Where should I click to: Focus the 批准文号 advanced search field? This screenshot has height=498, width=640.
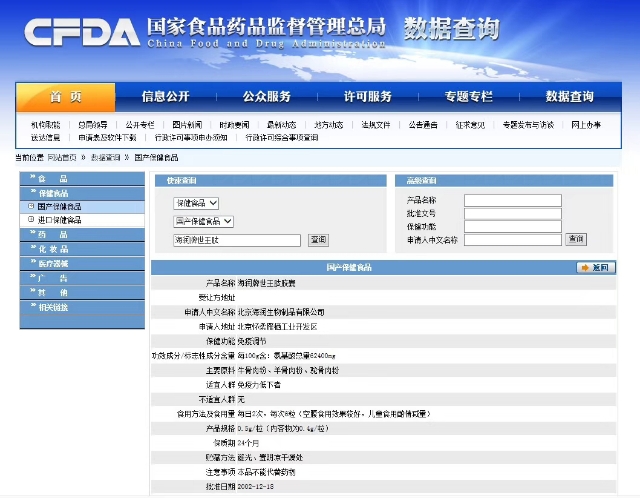(x=513, y=213)
